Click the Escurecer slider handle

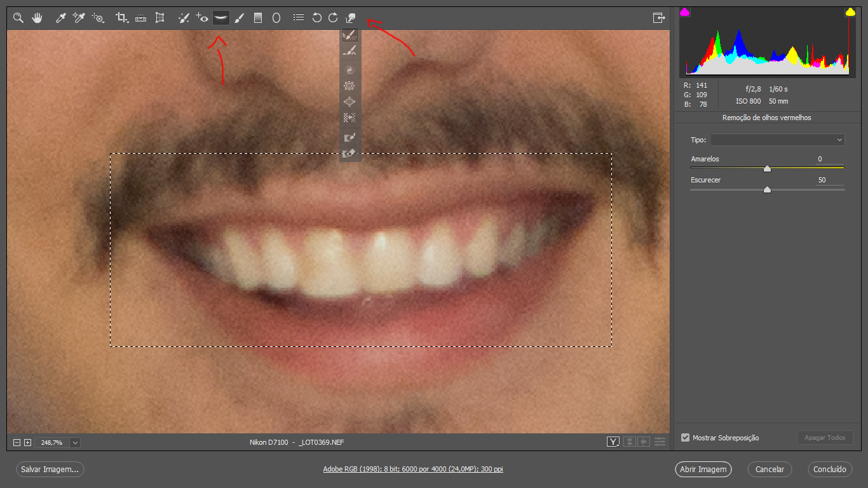point(767,189)
